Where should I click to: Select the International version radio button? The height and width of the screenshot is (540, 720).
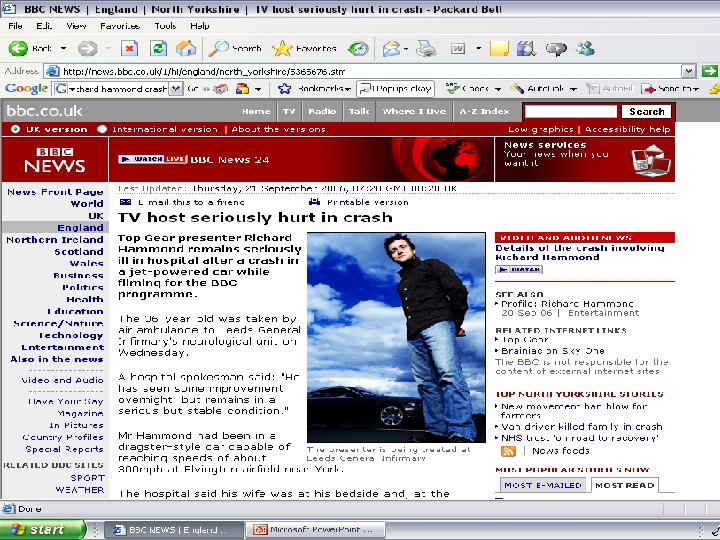[x=102, y=129]
